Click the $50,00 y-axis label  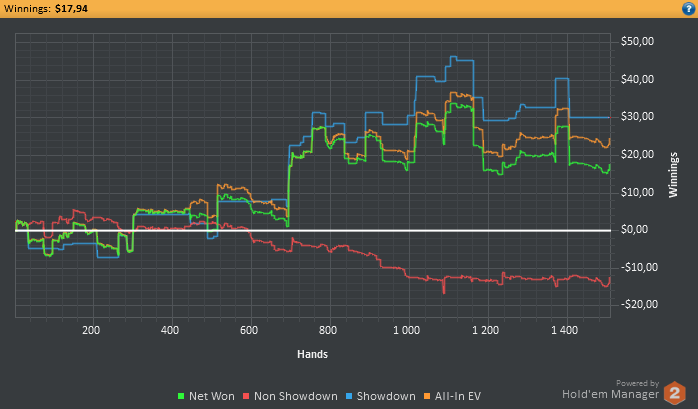637,41
